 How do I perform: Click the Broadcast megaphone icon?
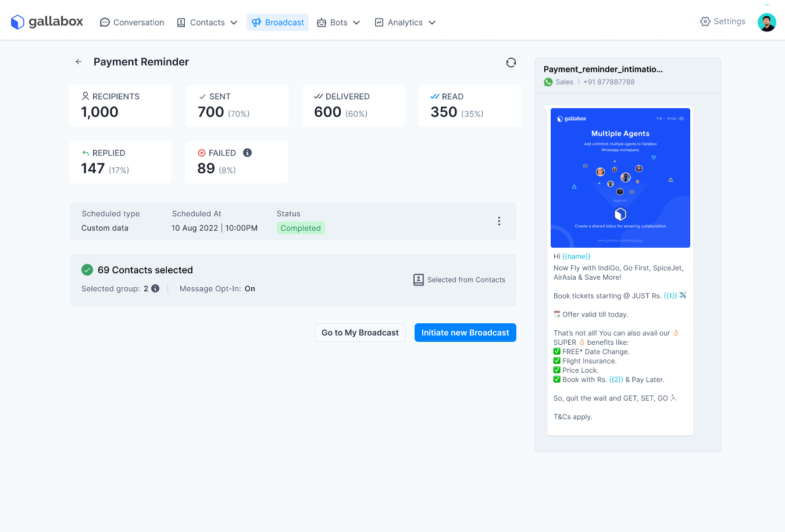[x=256, y=23]
